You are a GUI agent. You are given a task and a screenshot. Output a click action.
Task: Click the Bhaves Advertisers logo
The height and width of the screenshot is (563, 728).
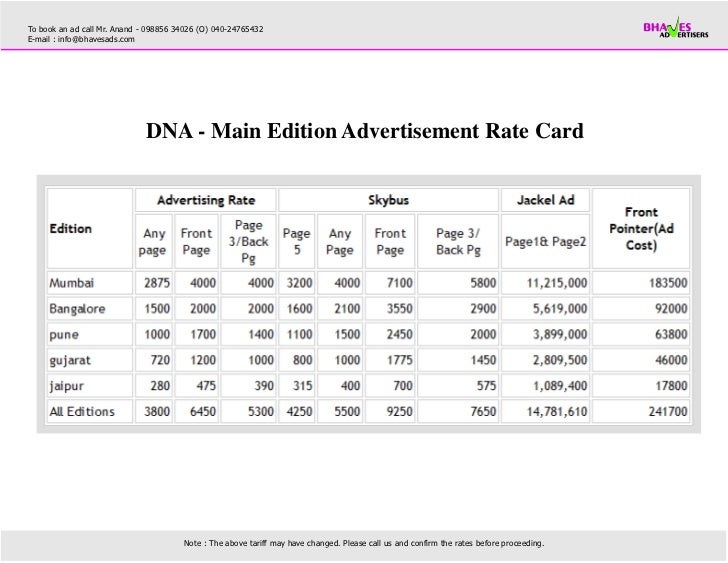pyautogui.click(x=676, y=28)
